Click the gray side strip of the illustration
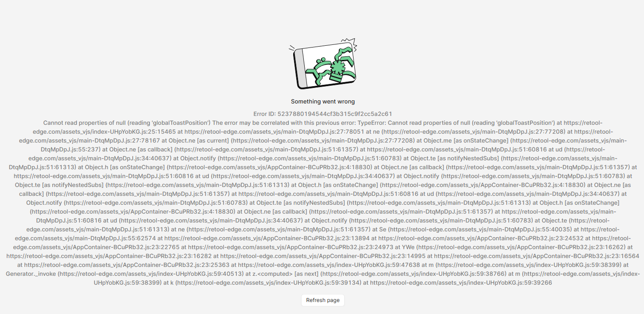Viewport: 644px width, 314px height. 300,68
